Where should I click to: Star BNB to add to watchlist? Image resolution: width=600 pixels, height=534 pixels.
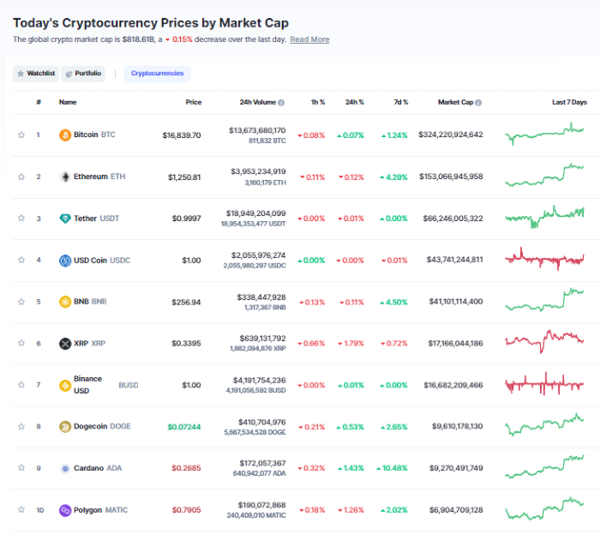[x=21, y=302]
